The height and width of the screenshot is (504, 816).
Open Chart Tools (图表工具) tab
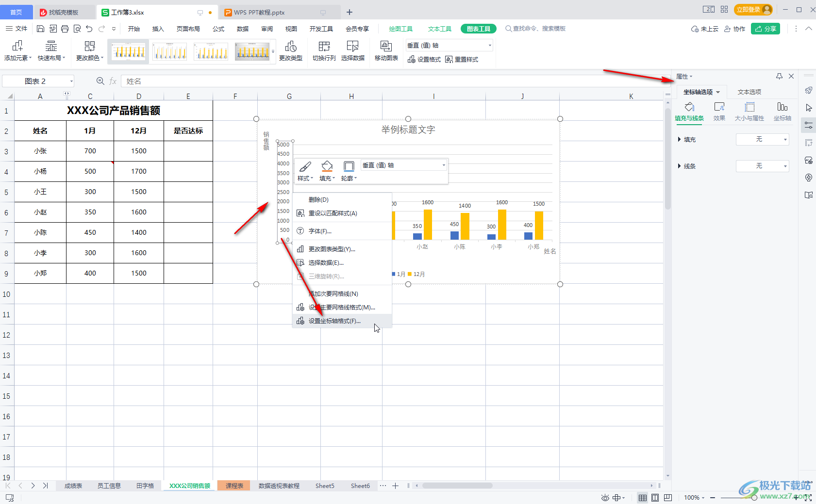(479, 29)
